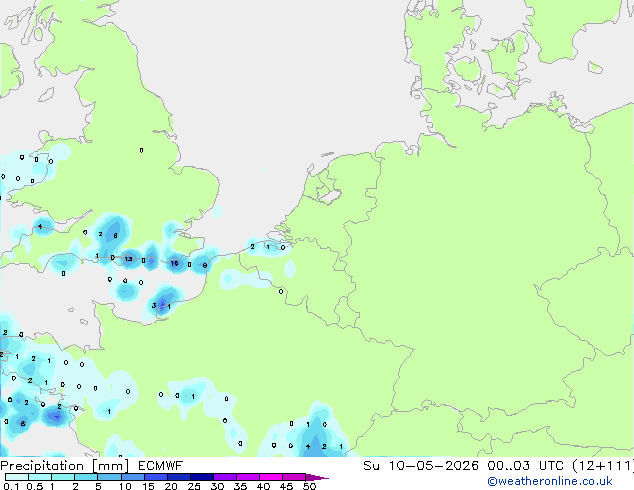Choose the 5–10 mm legend color swatch
634x490 pixels.
(x=109, y=477)
